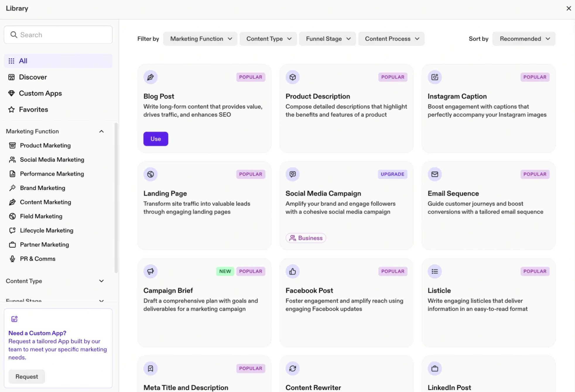Open the Email Sequence card title
Image resolution: width=575 pixels, height=392 pixels.
[x=453, y=194]
